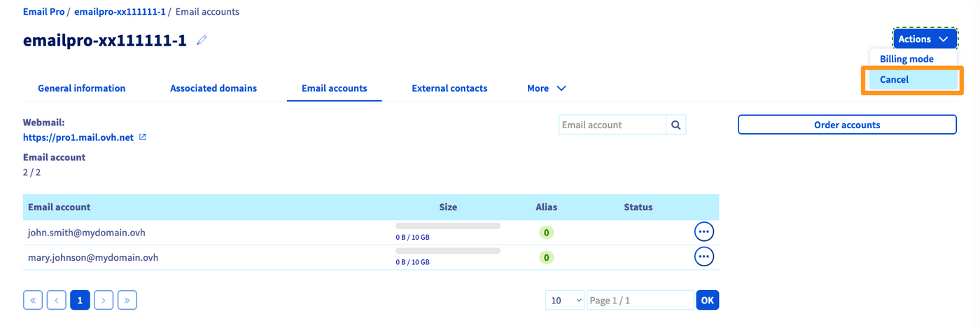980x328 pixels.
Task: Switch to the Associated domains tab
Action: click(x=213, y=88)
